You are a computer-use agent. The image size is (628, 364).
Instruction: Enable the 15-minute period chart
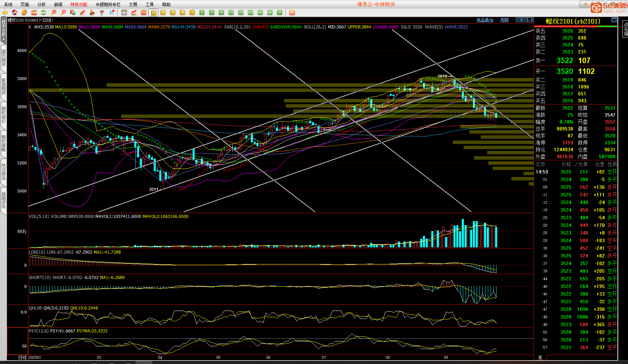[x=231, y=12]
